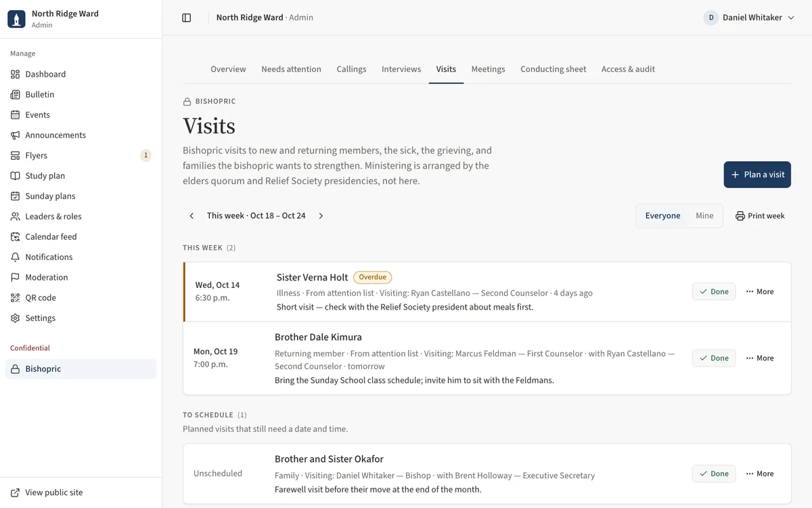Click the Overdue badge on Verna Holt's visit
The image size is (812, 508).
[372, 277]
